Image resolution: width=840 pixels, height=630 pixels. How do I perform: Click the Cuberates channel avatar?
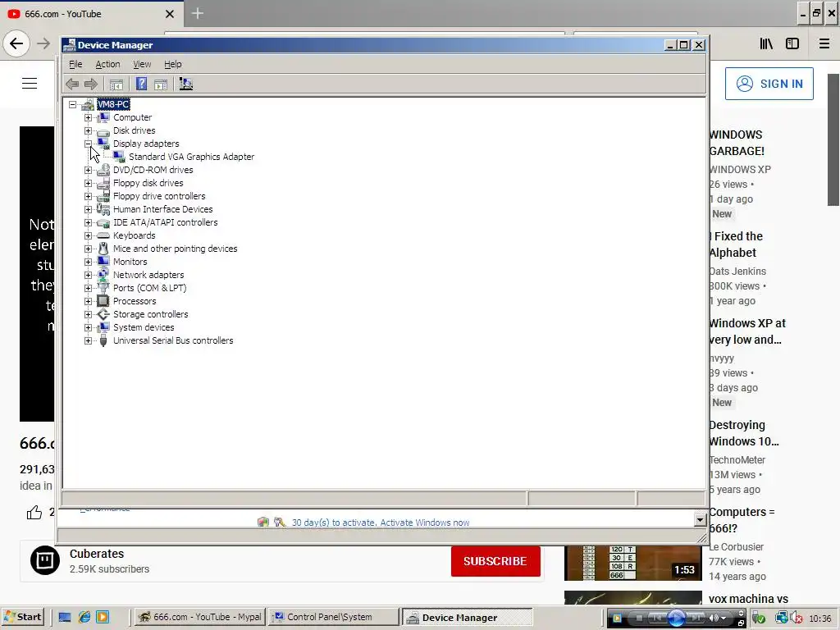(x=45, y=560)
